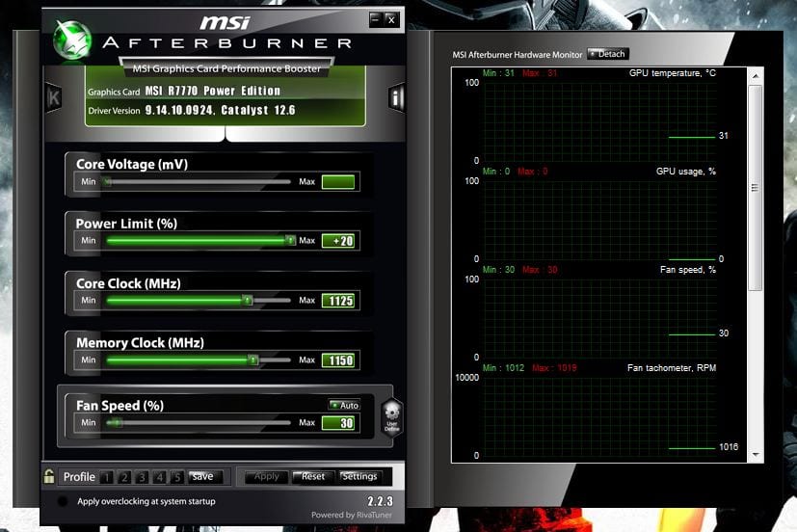This screenshot has height=532, width=797.
Task: Select profile slot 5
Action: [176, 477]
